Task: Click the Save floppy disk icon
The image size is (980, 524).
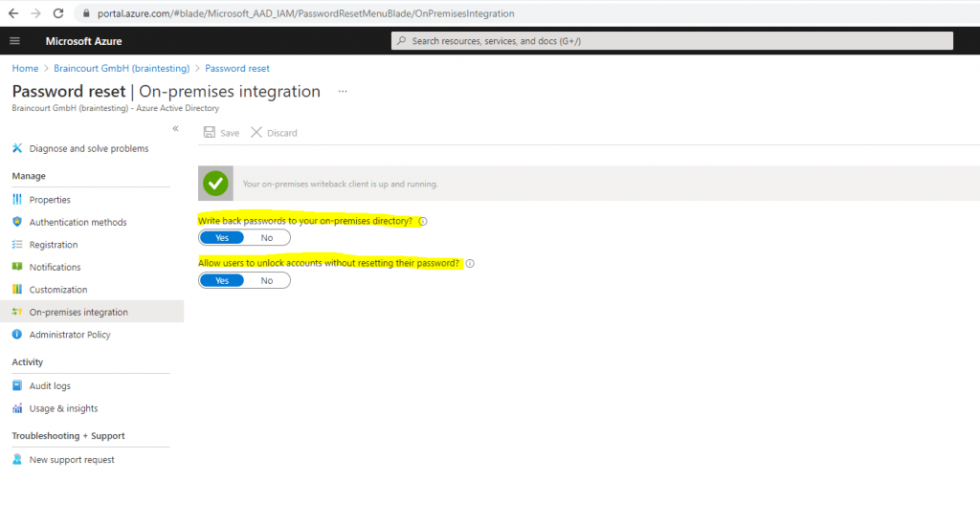Action: click(x=210, y=132)
